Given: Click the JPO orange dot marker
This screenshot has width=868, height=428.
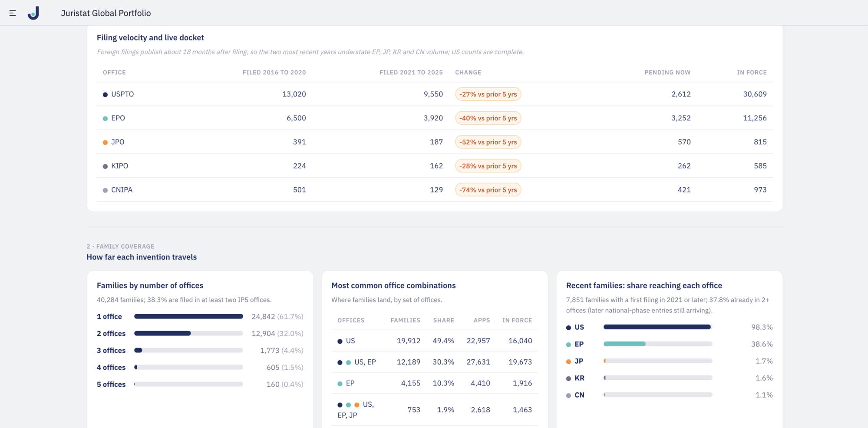Looking at the screenshot, I should point(105,142).
